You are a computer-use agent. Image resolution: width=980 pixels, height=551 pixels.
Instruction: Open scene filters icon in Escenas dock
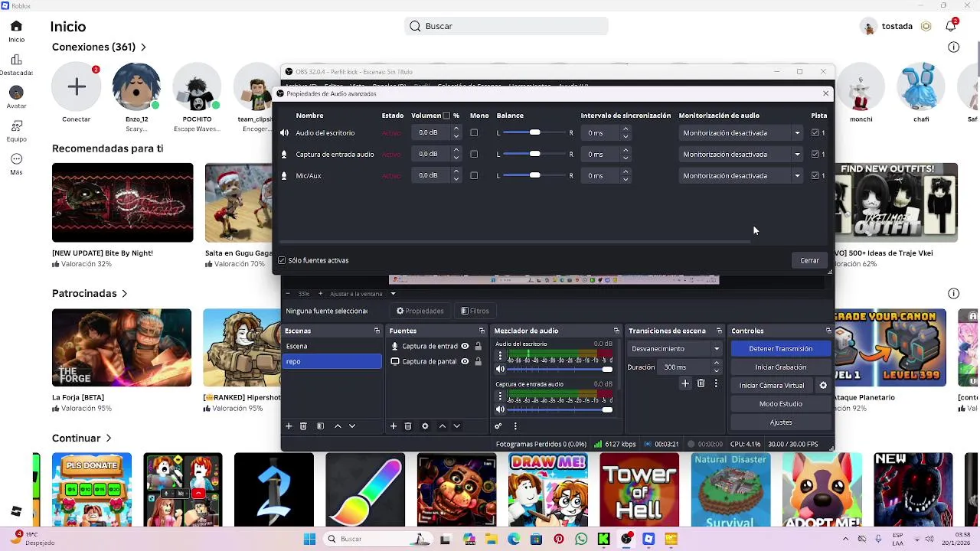click(x=320, y=426)
